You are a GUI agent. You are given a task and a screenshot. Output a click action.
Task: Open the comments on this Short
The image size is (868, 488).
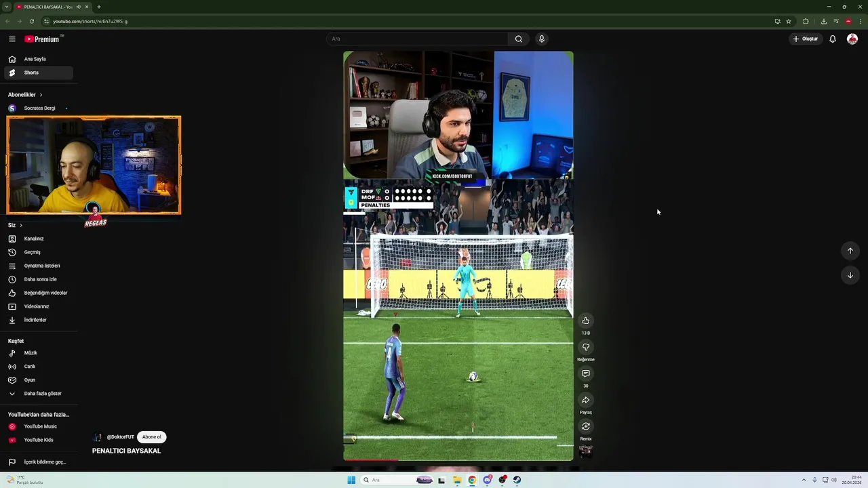586,373
